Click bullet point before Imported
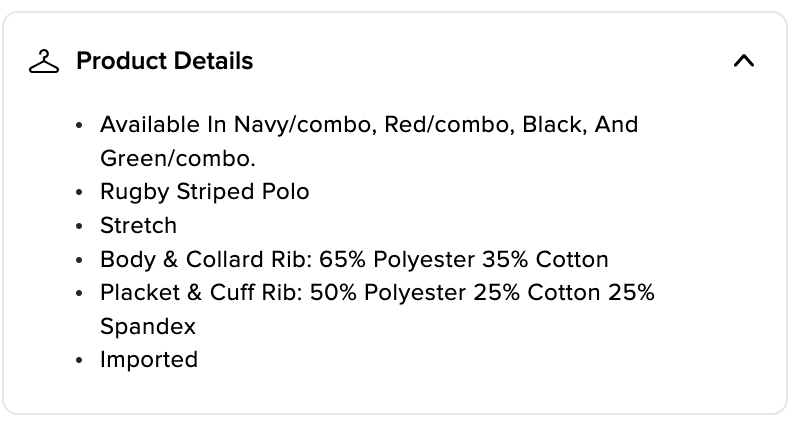Screen dimensions: 800x422 click(x=80, y=360)
